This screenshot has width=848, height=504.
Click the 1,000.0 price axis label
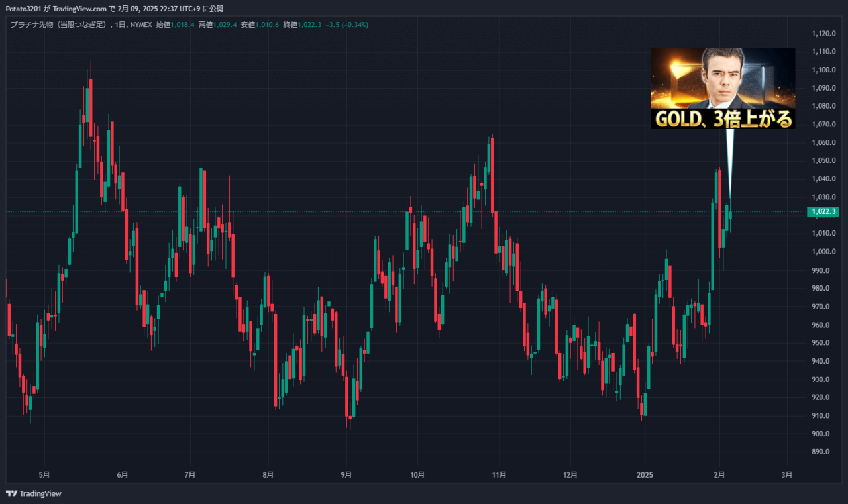click(x=823, y=252)
